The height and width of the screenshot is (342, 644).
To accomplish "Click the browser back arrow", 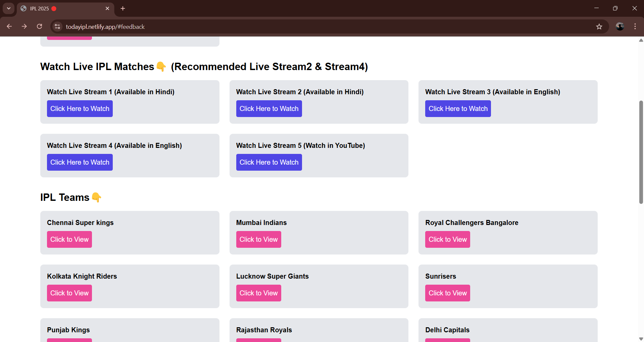I will [9, 26].
